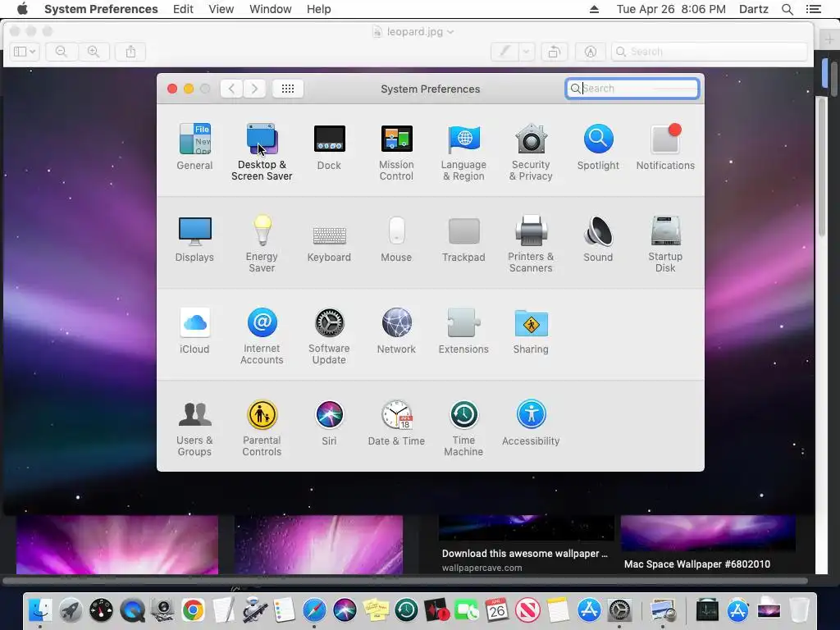Screen dimensions: 840x630
Task: Open Notification Center from menu bar
Action: pyautogui.click(x=813, y=9)
